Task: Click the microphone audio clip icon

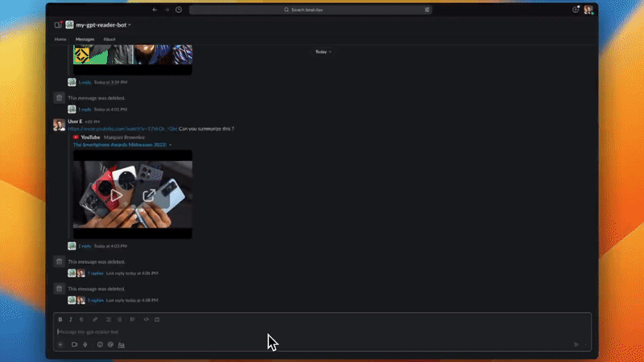Action: (x=85, y=344)
